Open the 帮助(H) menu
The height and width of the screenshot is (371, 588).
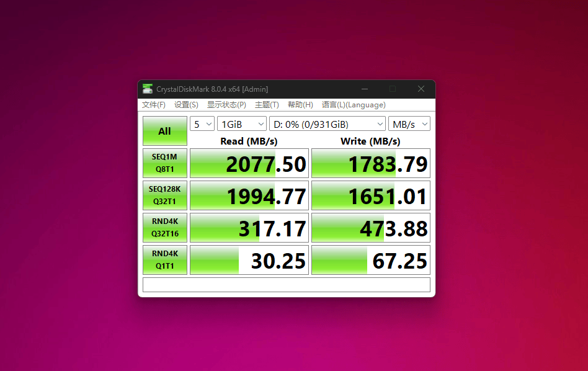(x=300, y=105)
